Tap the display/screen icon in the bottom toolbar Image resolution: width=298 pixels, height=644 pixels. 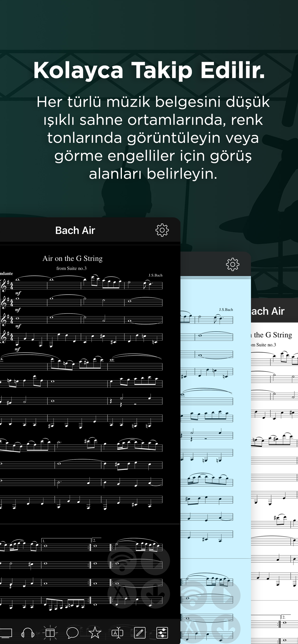tap(6, 633)
